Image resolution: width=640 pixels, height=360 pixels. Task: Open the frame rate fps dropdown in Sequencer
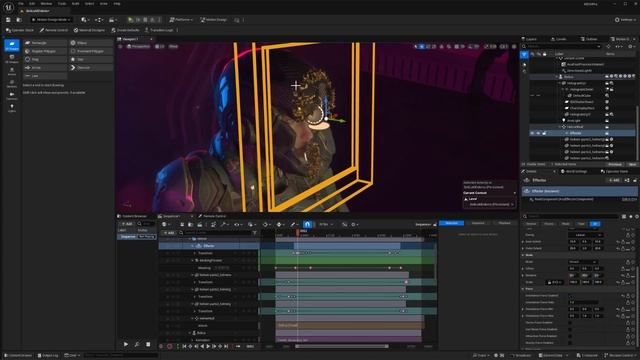[326, 224]
